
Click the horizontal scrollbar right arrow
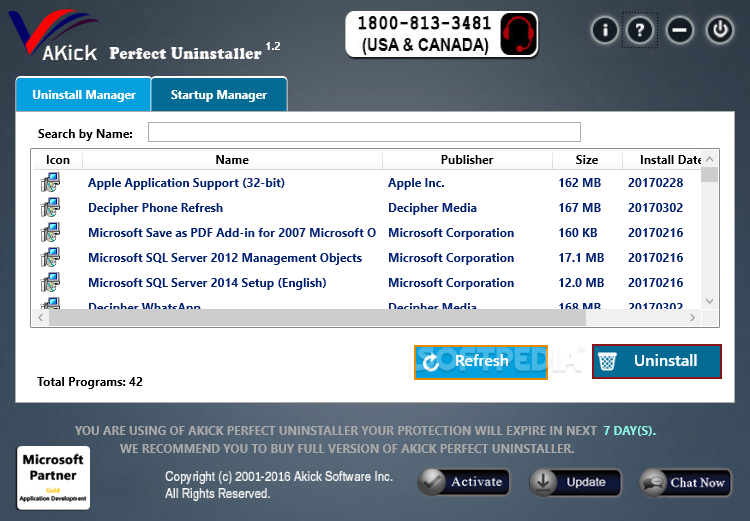(692, 318)
